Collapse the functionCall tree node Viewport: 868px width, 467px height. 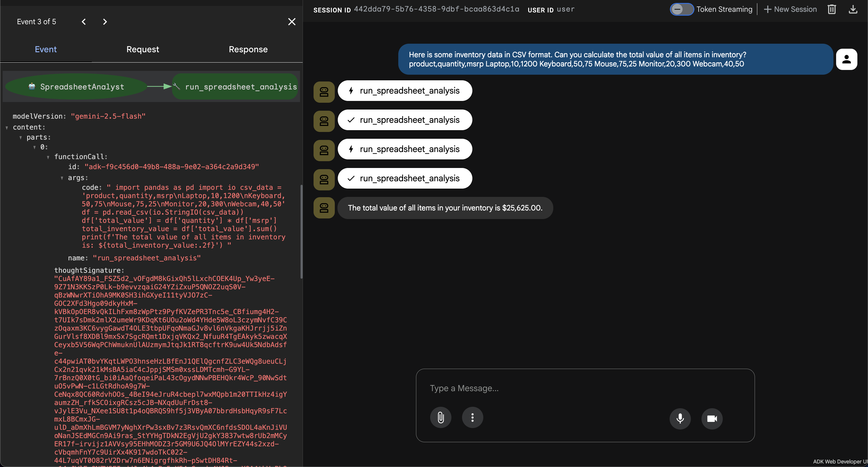pyautogui.click(x=48, y=157)
